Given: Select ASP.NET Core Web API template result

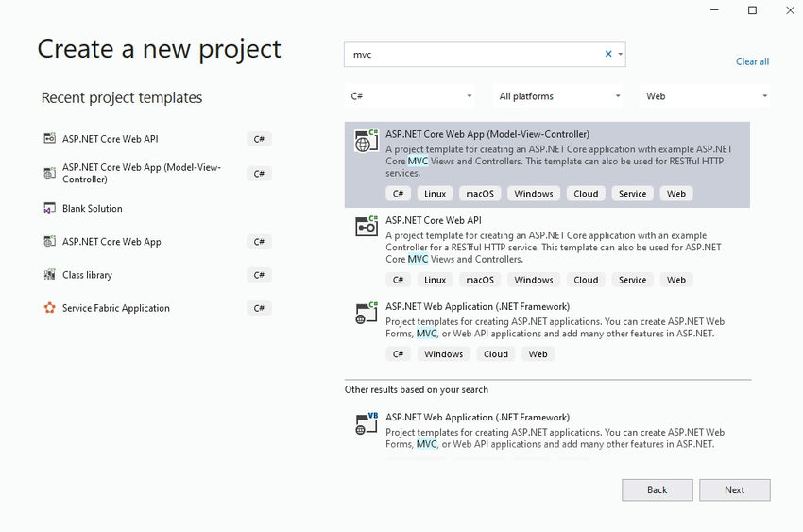Looking at the screenshot, I should pos(547,251).
